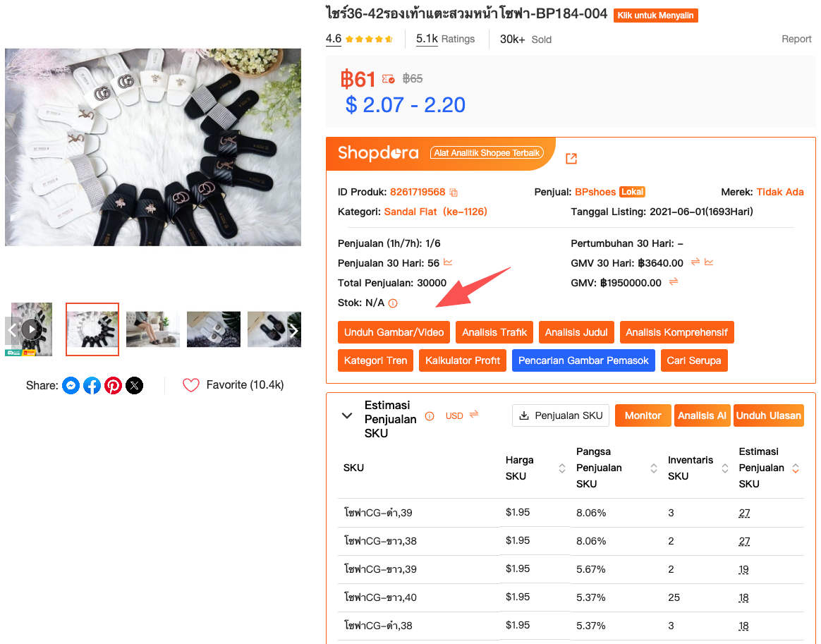This screenshot has height=644, width=821.
Task: Share product via Messenger icon
Action: 71,385
